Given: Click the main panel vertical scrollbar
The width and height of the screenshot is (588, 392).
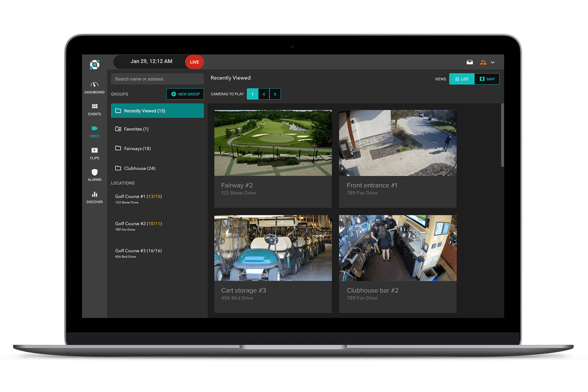Looking at the screenshot, I should point(502,135).
